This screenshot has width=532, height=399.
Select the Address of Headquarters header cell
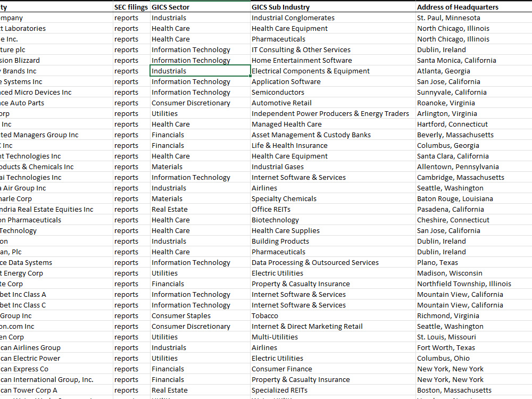pyautogui.click(x=473, y=7)
